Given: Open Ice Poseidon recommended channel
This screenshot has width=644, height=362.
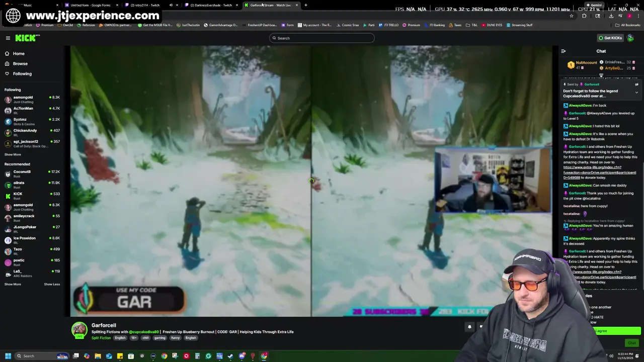Looking at the screenshot, I should 31,240.
